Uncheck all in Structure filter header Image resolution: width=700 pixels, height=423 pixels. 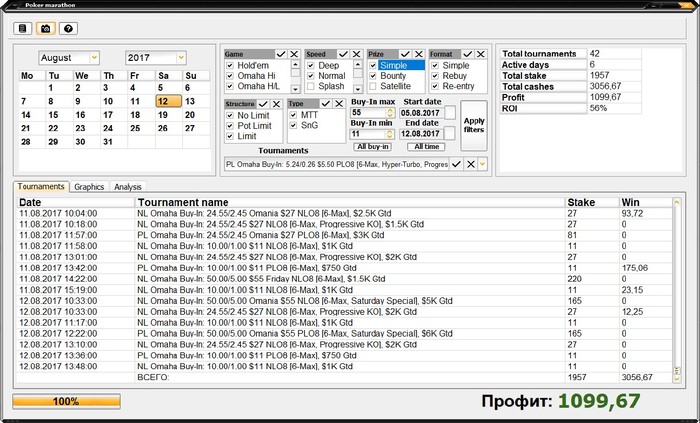pyautogui.click(x=276, y=104)
